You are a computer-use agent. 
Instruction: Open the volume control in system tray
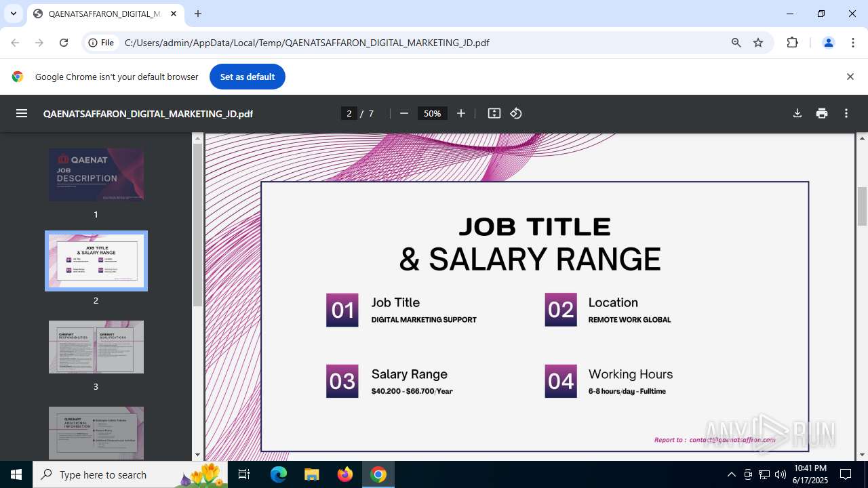[x=781, y=474]
